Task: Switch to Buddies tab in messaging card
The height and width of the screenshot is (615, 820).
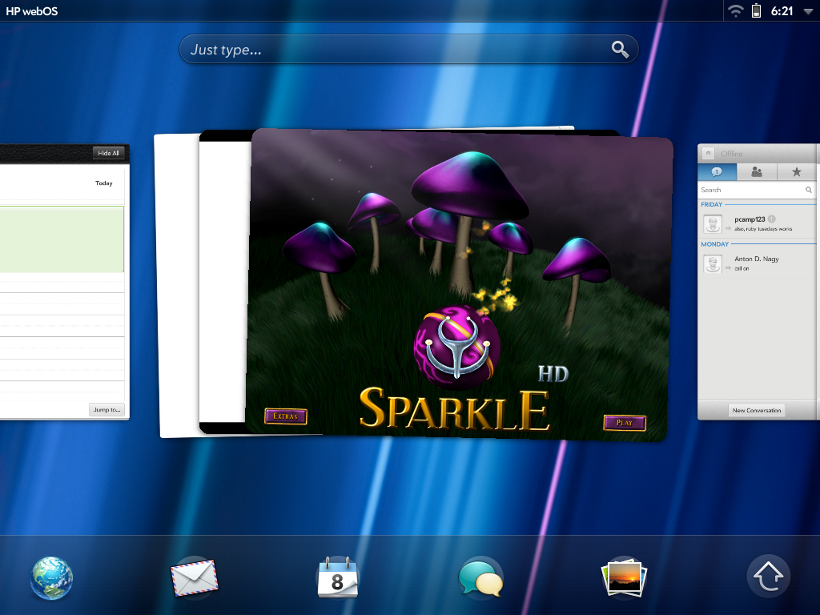Action: 757,172
